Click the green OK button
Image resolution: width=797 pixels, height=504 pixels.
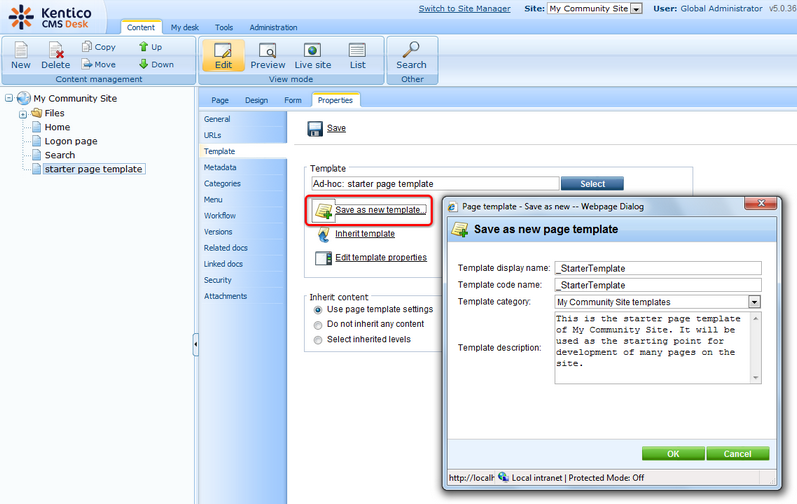[673, 454]
